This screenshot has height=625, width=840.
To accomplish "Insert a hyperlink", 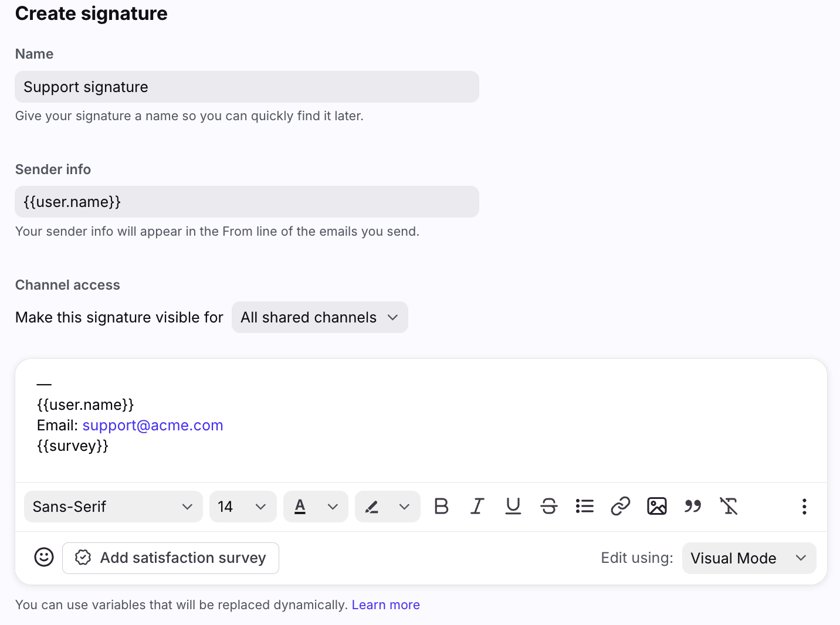I will (x=621, y=506).
